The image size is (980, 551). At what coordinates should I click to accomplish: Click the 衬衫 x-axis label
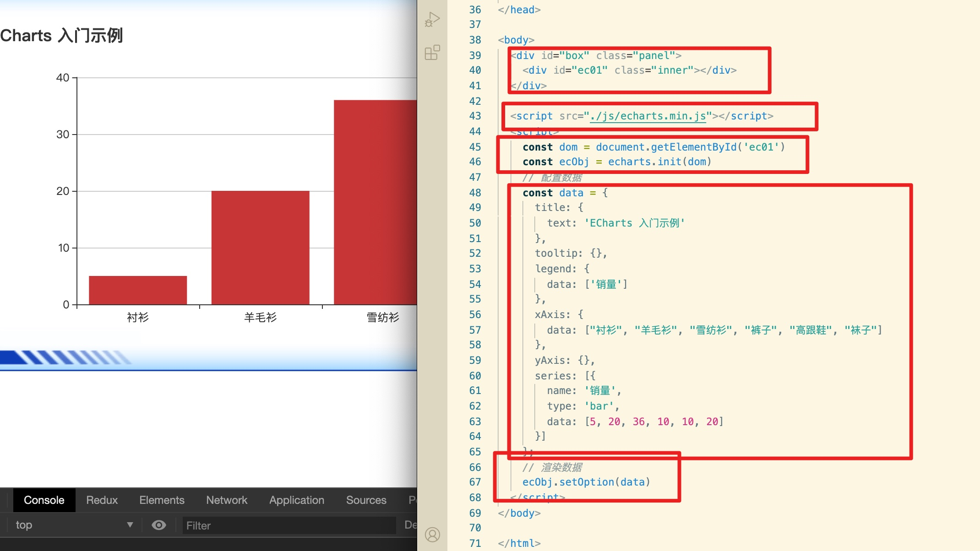138,317
